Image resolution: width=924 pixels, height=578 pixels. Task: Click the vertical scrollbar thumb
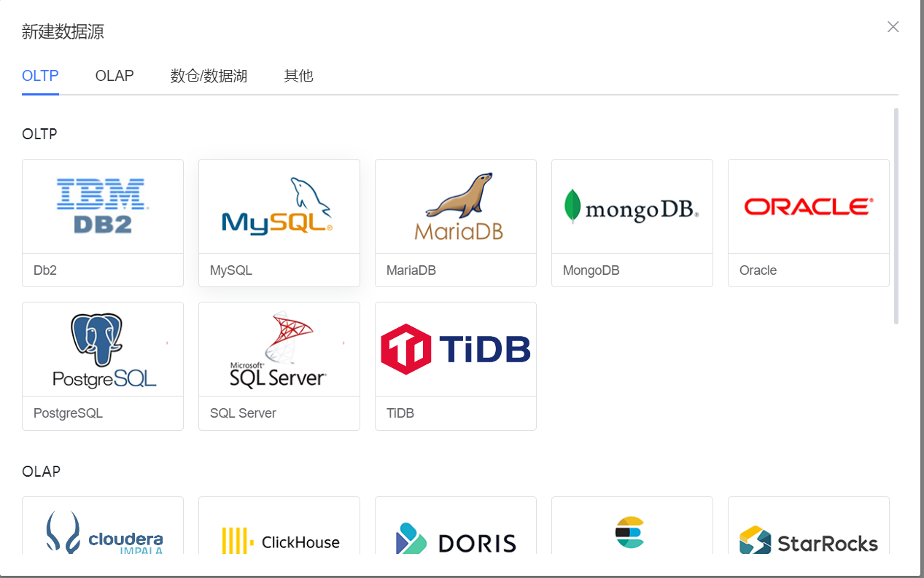(896, 216)
